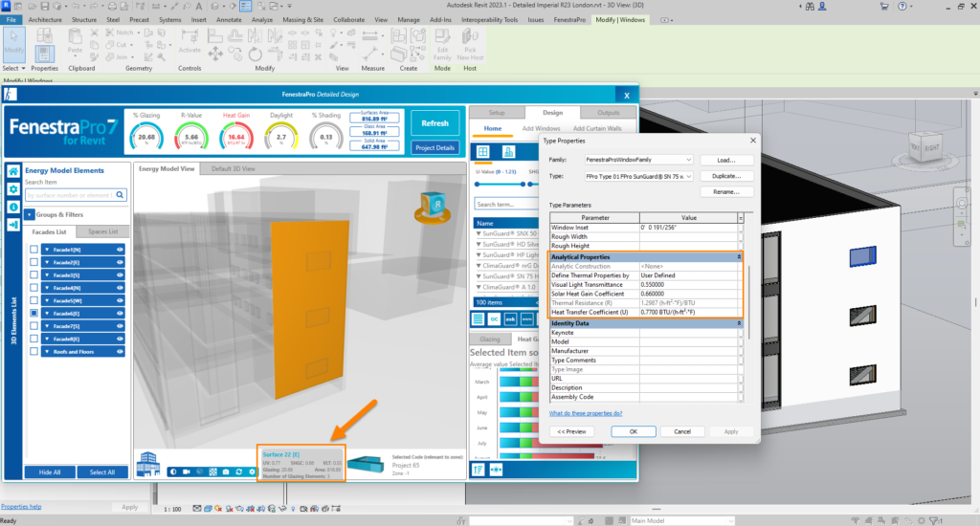The image size is (980, 526).
Task: Expand the Groups & Filters section
Action: point(30,214)
